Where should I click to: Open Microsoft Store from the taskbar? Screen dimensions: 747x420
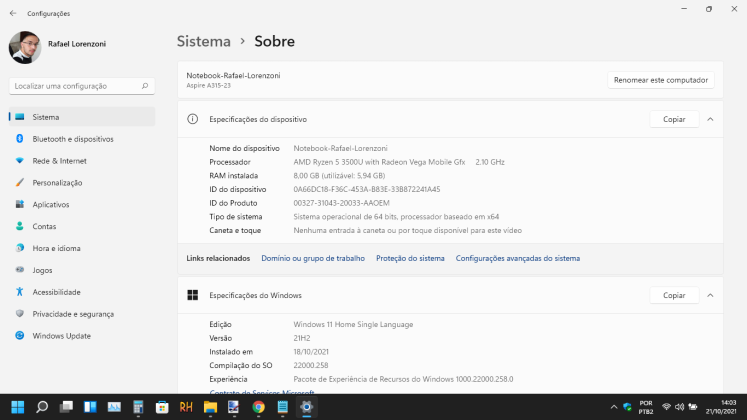click(x=162, y=407)
